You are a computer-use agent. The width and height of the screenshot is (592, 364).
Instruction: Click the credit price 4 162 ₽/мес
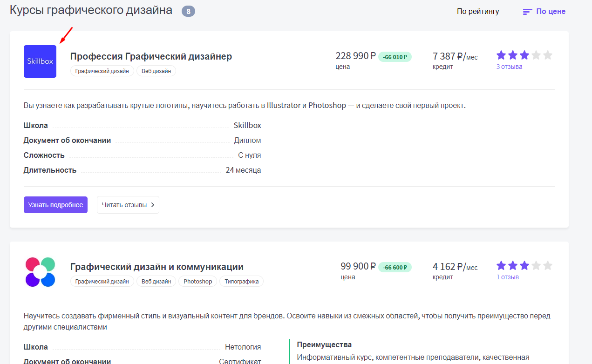click(455, 267)
